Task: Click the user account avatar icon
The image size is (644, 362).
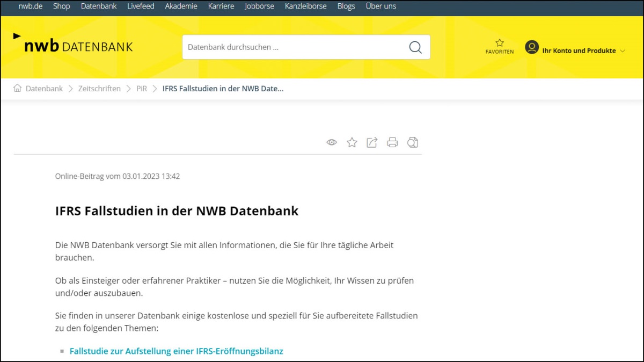Action: point(532,47)
